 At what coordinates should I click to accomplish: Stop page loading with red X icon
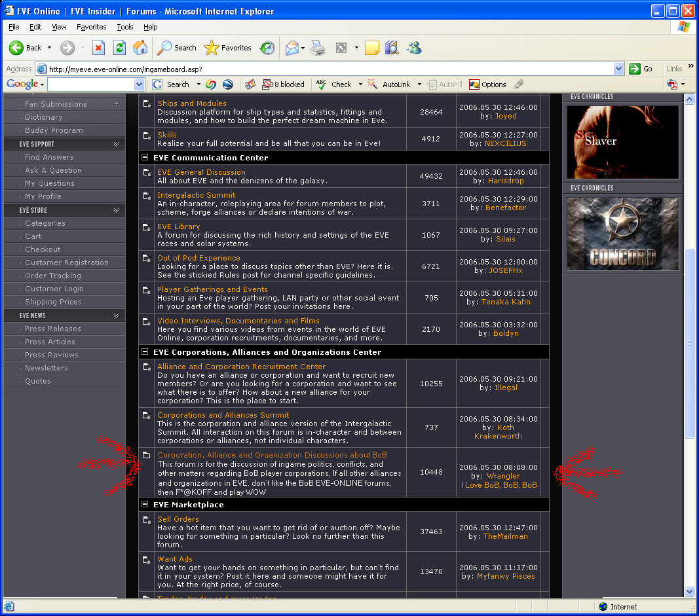click(98, 48)
